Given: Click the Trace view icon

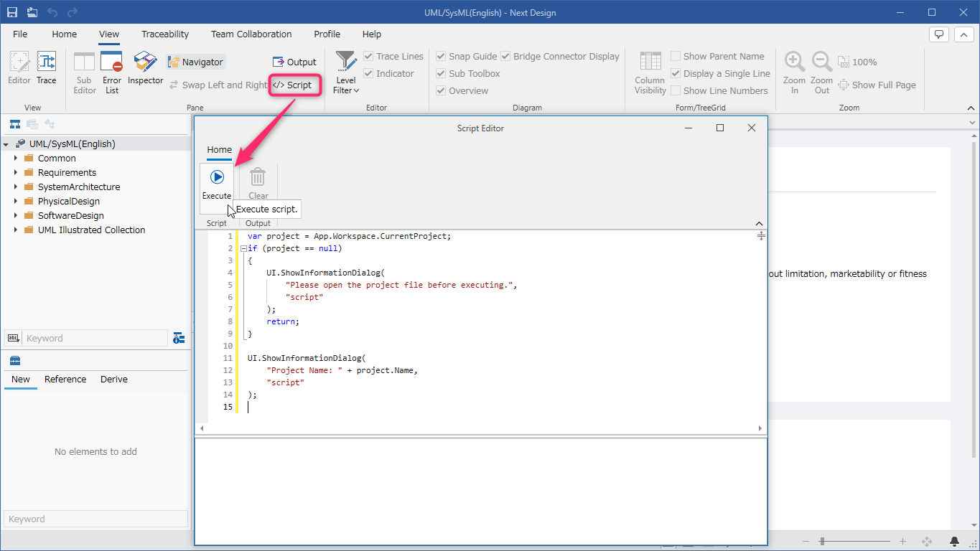Looking at the screenshot, I should (x=47, y=68).
